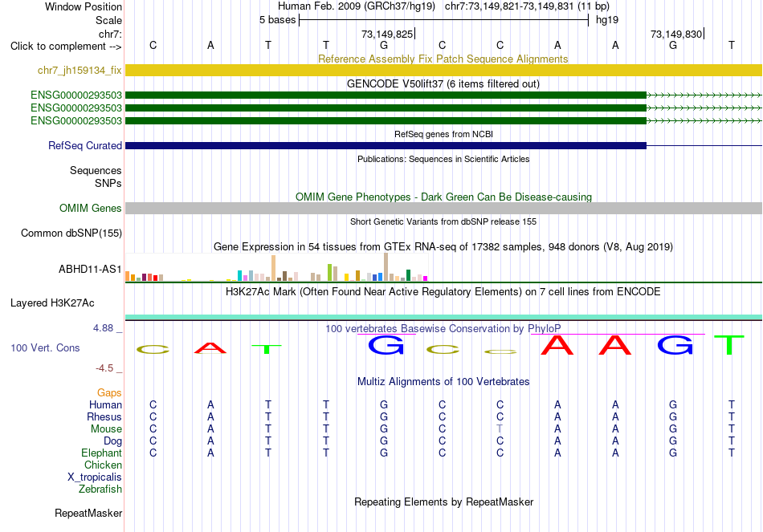Select the turquoise Layered H3K27Ac signal bar
The width and height of the screenshot is (763, 532).
pyautogui.click(x=444, y=318)
